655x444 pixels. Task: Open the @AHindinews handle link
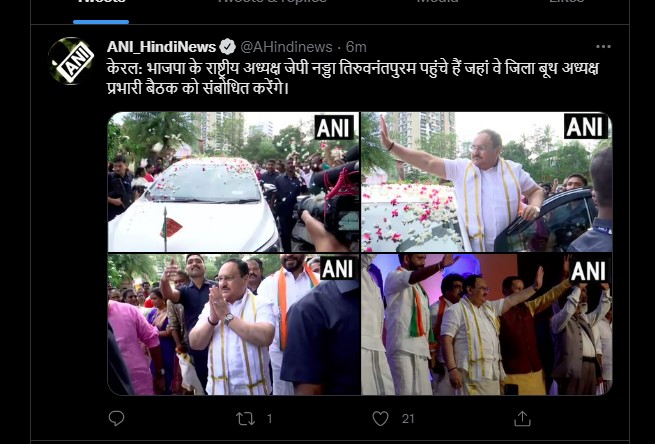(x=289, y=47)
